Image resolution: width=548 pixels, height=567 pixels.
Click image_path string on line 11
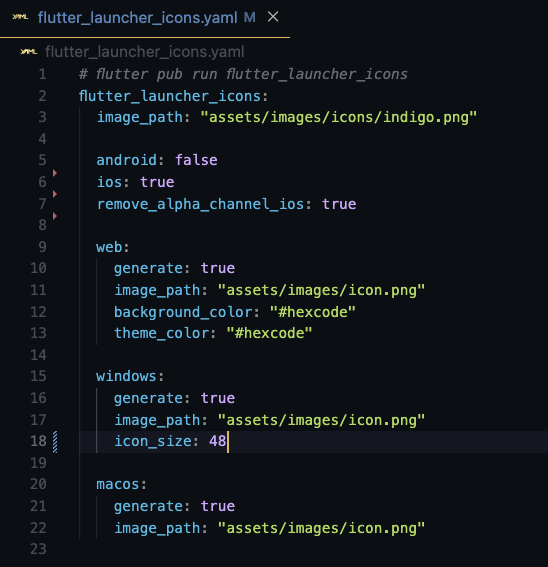[321, 290]
